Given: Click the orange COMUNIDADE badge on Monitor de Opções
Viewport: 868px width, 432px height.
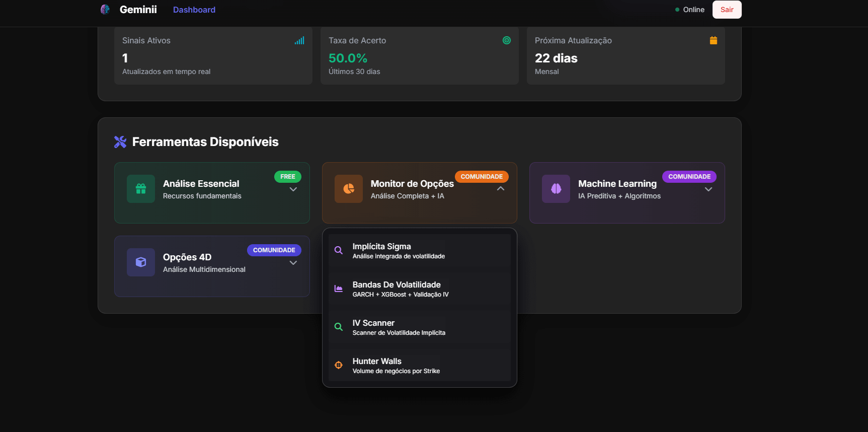Looking at the screenshot, I should [x=482, y=177].
